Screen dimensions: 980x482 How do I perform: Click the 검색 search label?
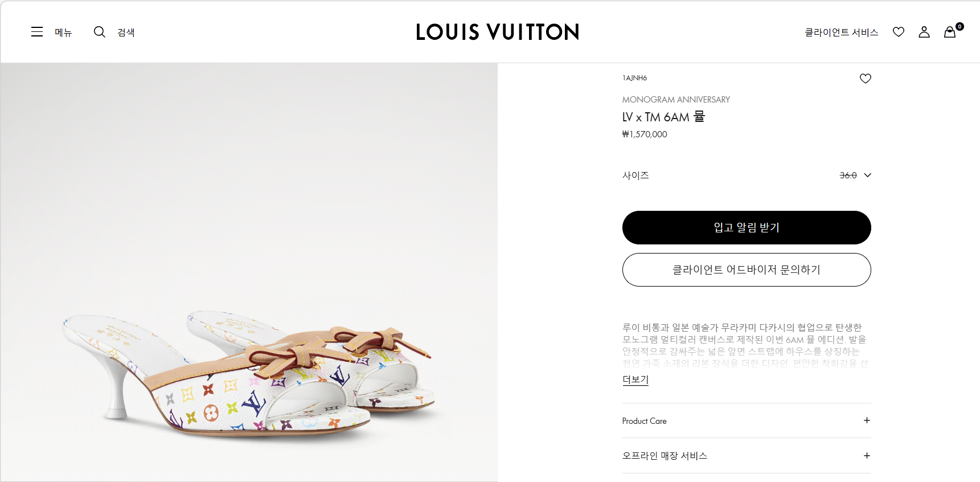[x=126, y=32]
